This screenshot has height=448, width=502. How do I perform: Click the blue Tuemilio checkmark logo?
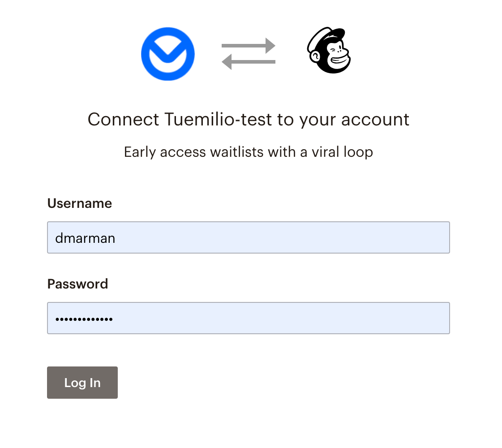point(167,54)
